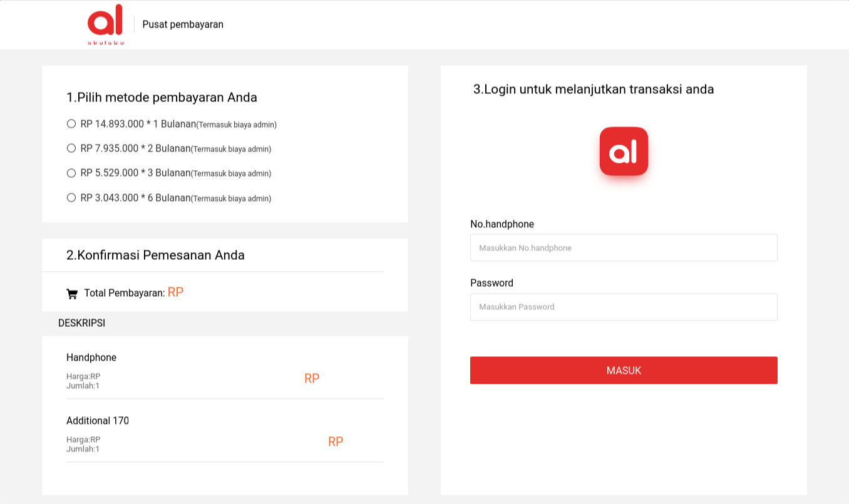Click the orange RP price beside Handphone
Image resolution: width=849 pixels, height=504 pixels.
point(312,379)
